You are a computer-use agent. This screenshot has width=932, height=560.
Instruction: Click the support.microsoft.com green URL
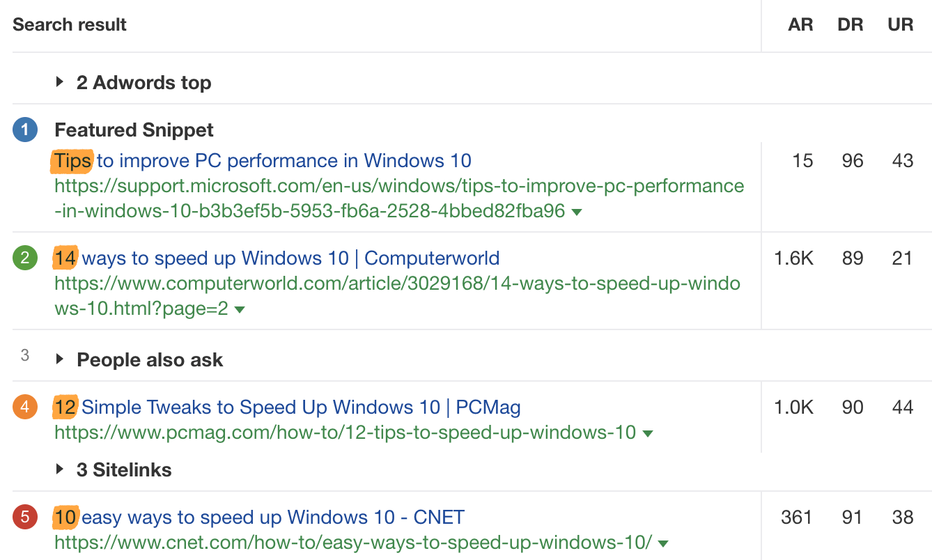[x=398, y=187]
